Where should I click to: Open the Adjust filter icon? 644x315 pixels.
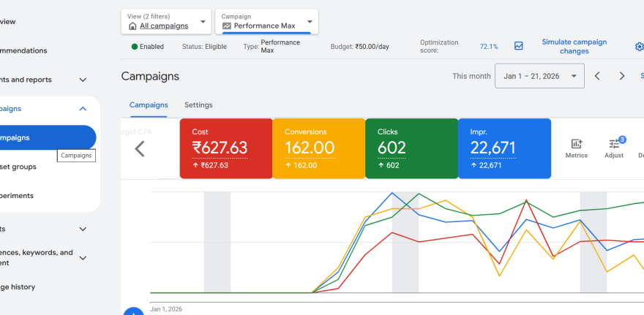[x=613, y=145]
